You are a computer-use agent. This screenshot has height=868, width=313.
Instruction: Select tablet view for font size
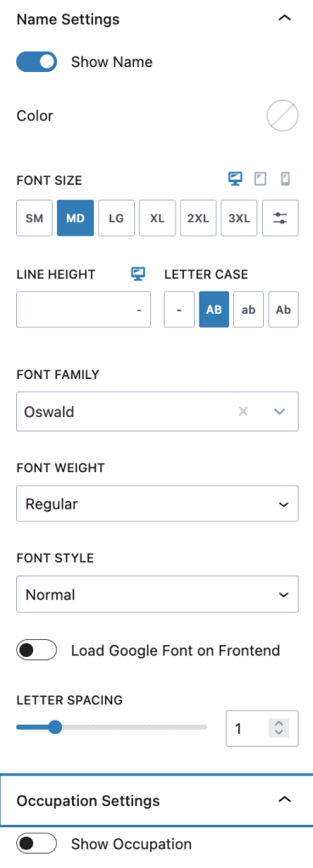tap(260, 179)
